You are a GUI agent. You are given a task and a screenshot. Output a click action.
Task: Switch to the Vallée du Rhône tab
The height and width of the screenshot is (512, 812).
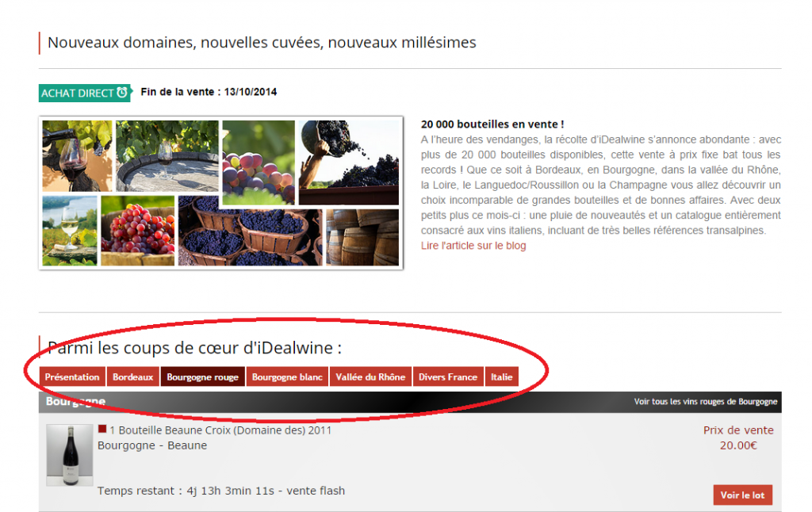point(370,377)
